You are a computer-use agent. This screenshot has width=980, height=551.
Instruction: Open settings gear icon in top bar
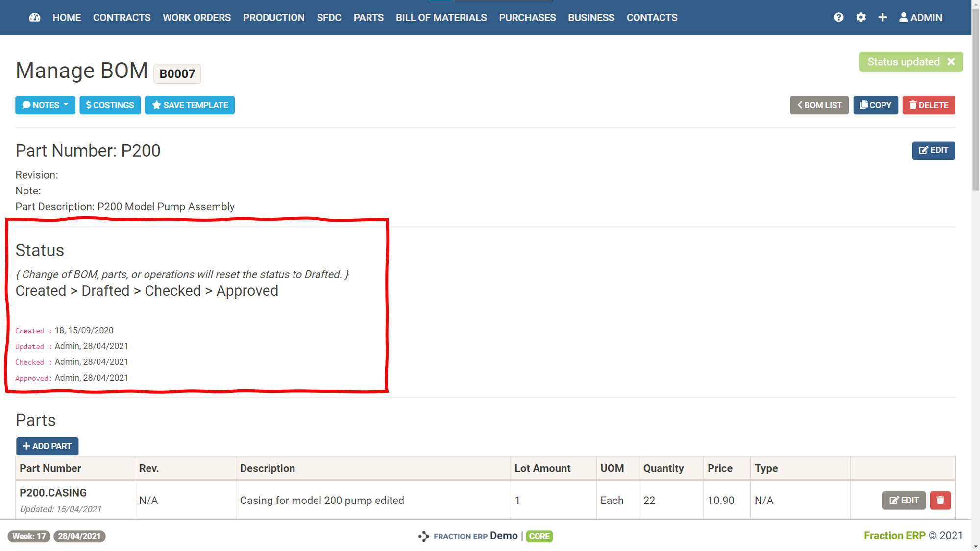861,18
